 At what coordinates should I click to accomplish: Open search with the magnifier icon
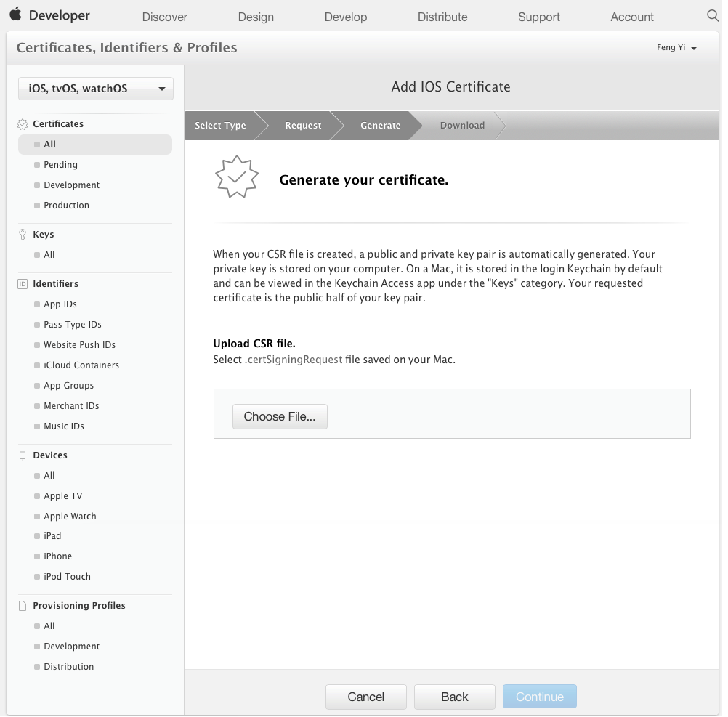pos(712,16)
